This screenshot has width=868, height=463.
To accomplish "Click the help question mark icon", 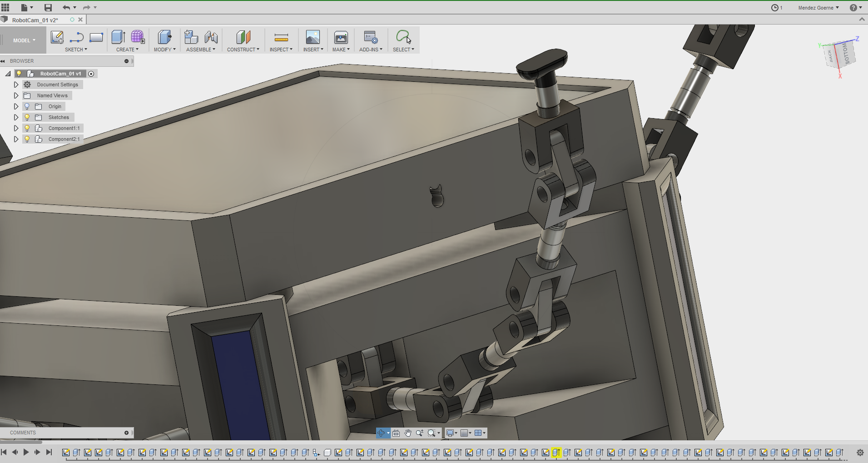I will [x=853, y=8].
